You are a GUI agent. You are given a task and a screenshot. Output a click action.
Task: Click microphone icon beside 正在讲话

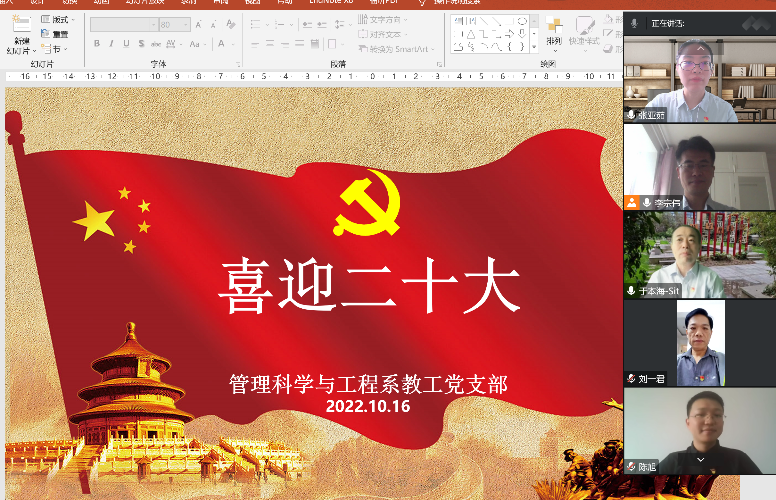click(x=635, y=22)
